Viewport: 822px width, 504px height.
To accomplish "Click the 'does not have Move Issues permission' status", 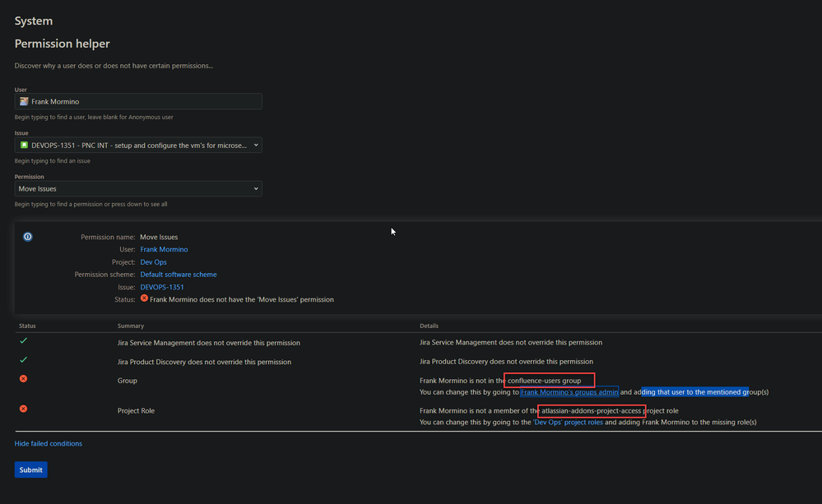I will click(x=242, y=299).
